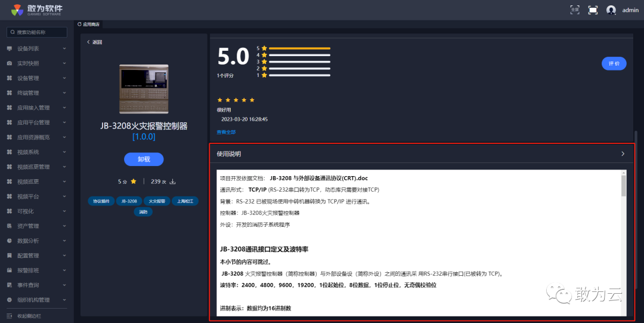Viewport: 644px width, 323px height.
Task: Click the 配置管理 bookmark icon
Action: (10, 256)
